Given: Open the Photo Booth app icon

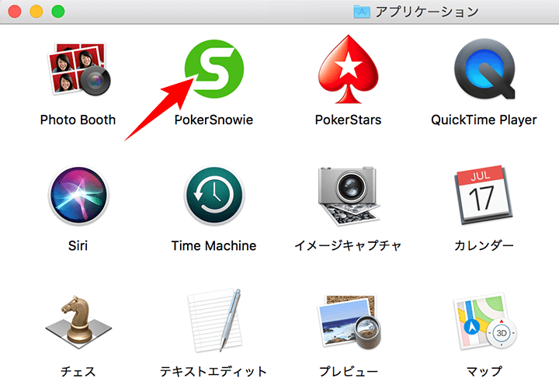Looking at the screenshot, I should point(78,69).
